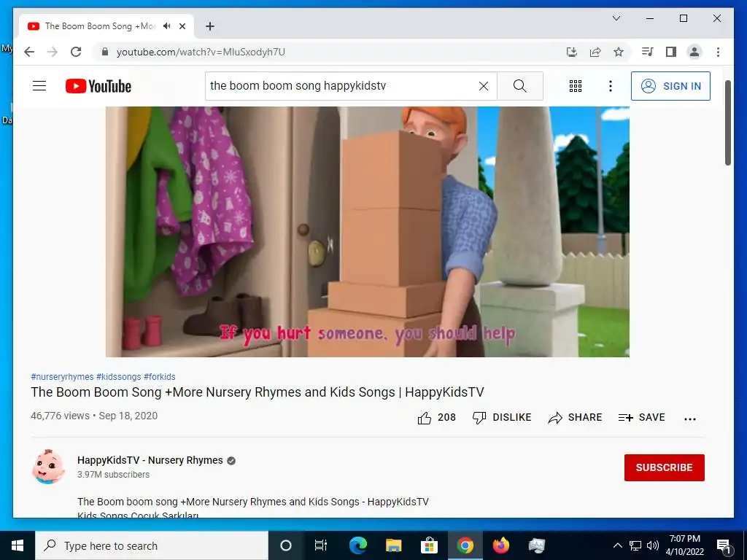Screen dimensions: 747x560
Task: View site information lock icon
Action: [x=105, y=52]
